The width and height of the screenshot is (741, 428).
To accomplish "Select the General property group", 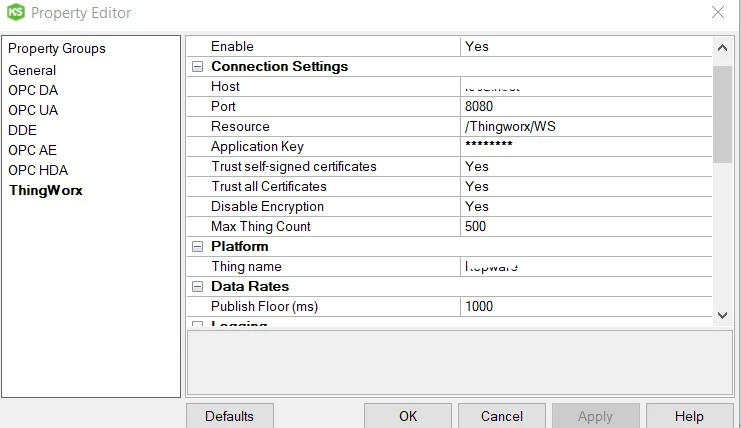I will coord(32,70).
